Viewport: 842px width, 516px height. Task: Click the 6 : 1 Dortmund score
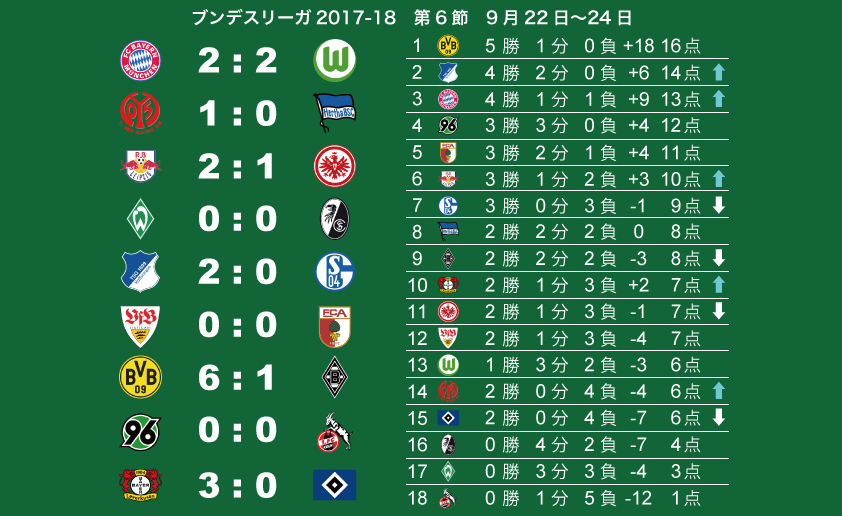coord(237,378)
